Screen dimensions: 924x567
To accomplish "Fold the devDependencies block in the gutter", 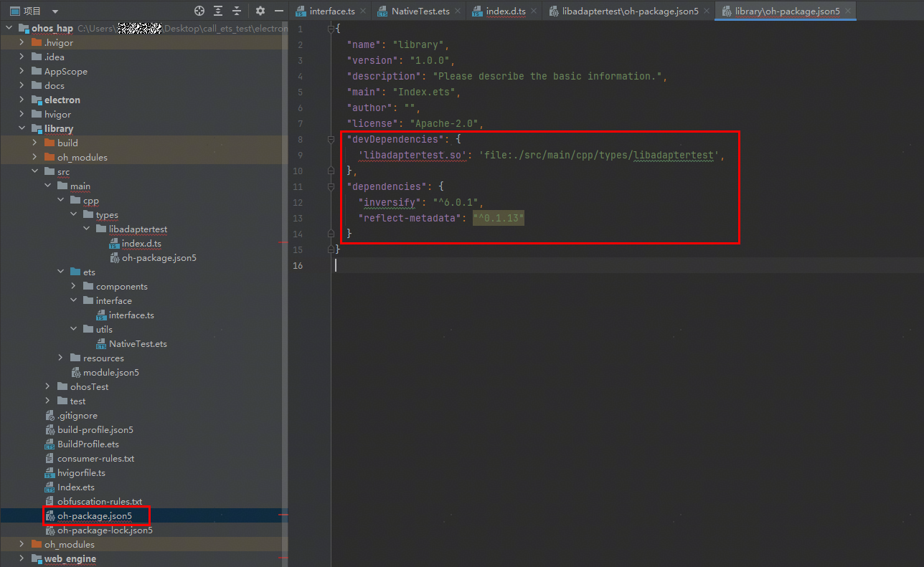I will tap(331, 139).
